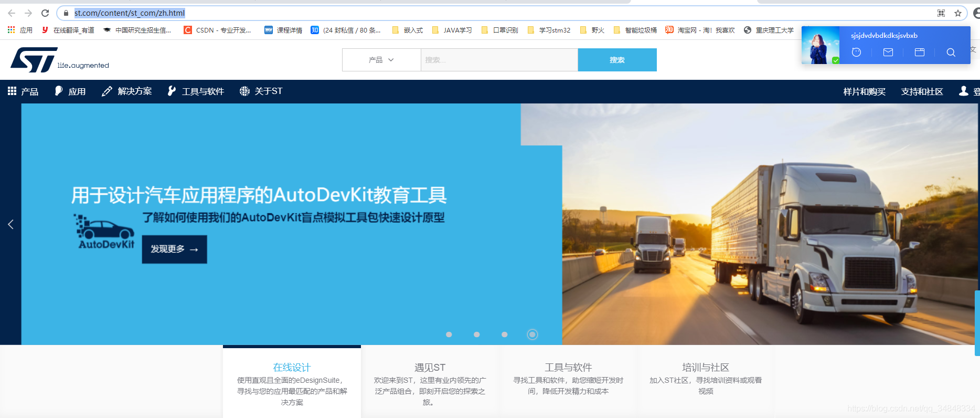Image resolution: width=980 pixels, height=418 pixels.
Task: Click the username sjsjdvdvbdkdksjsvbxb
Action: [884, 36]
